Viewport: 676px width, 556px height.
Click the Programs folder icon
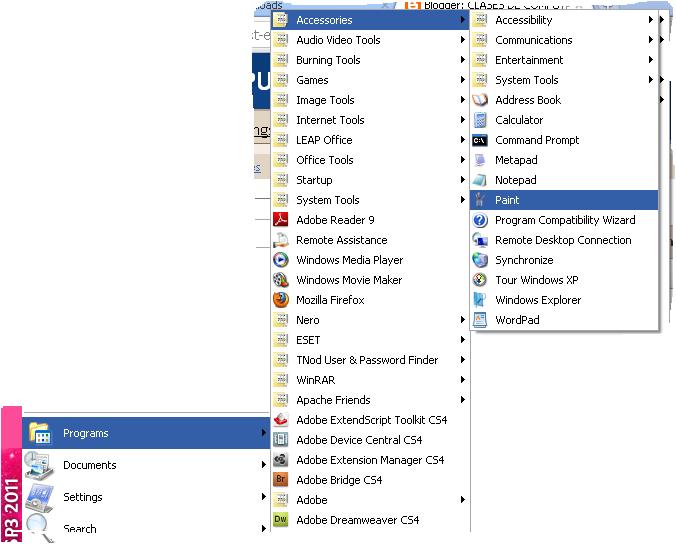click(x=39, y=433)
